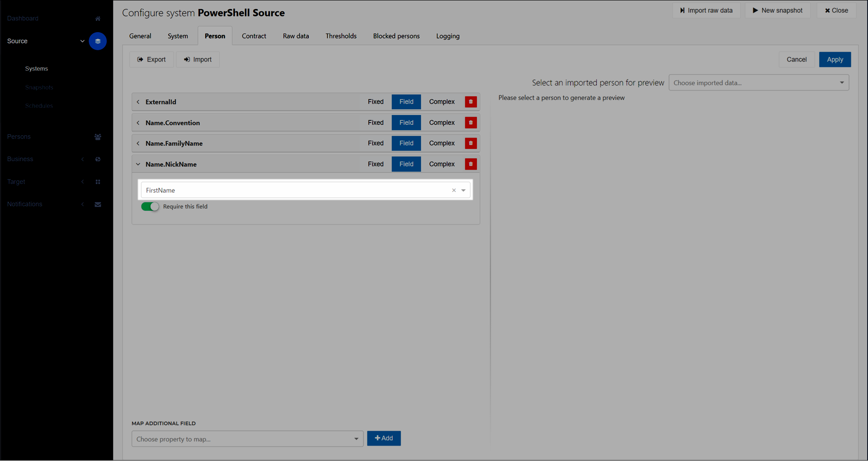Open Choose imported data dropdown
Image resolution: width=868 pixels, height=461 pixels.
point(759,83)
